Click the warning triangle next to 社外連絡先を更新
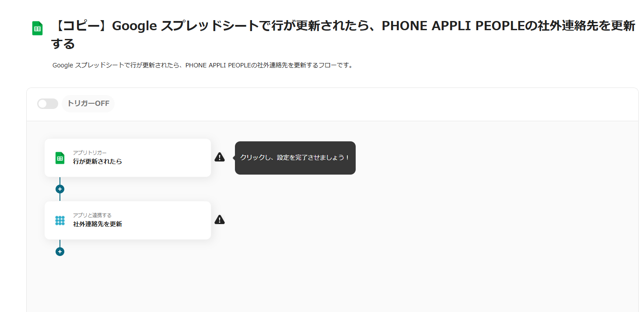 (220, 220)
